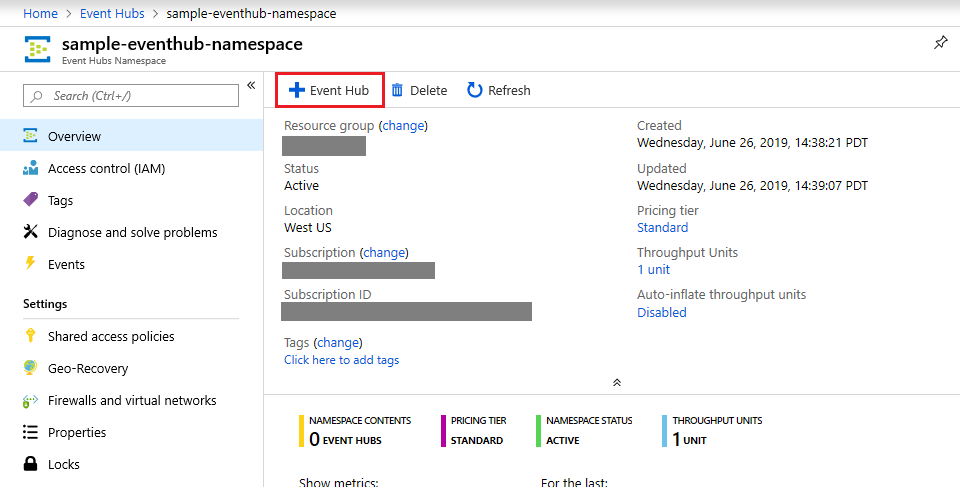This screenshot has width=960, height=487.
Task: Click the purple Tags icon
Action: pos(30,199)
